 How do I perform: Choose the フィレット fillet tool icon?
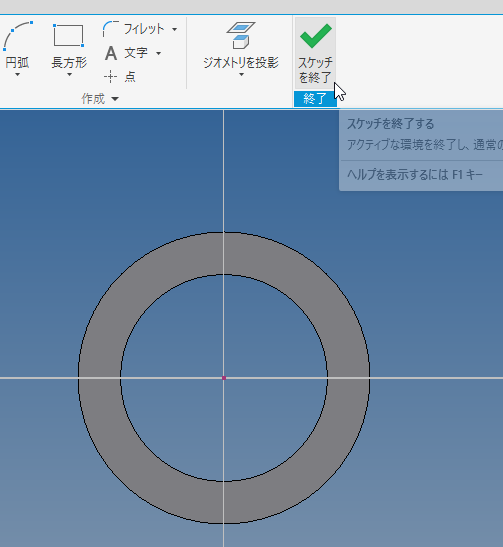click(x=111, y=29)
